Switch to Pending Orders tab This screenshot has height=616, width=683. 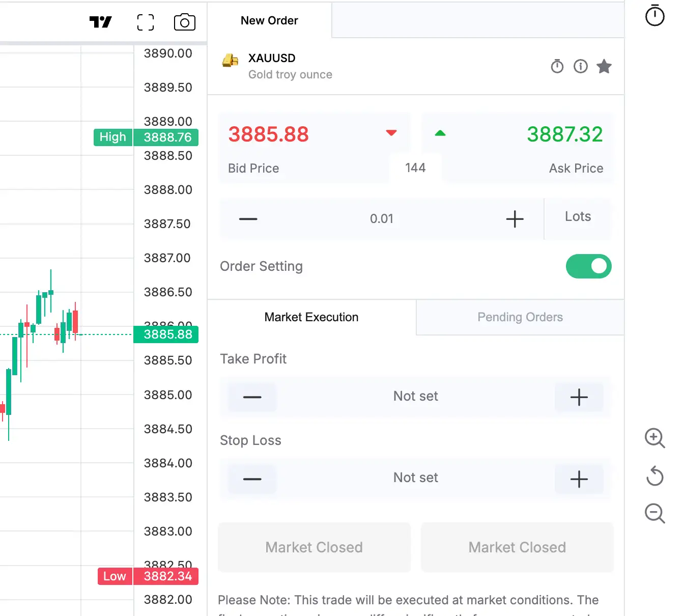pos(520,317)
